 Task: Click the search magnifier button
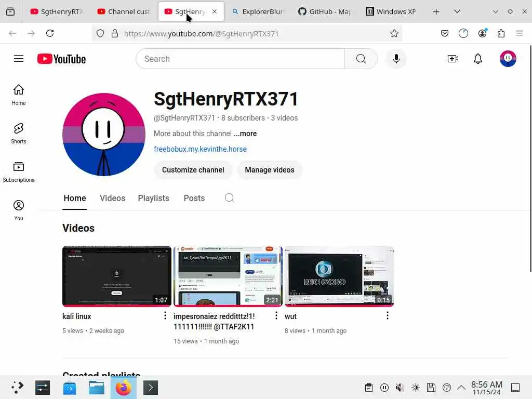coord(361,59)
